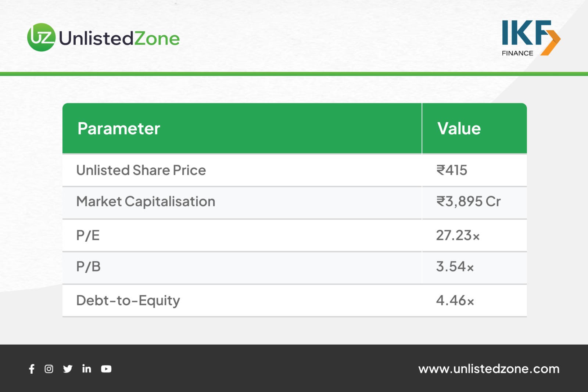Click the Unlisted Share Price row label
This screenshot has width=588, height=392.
(141, 170)
